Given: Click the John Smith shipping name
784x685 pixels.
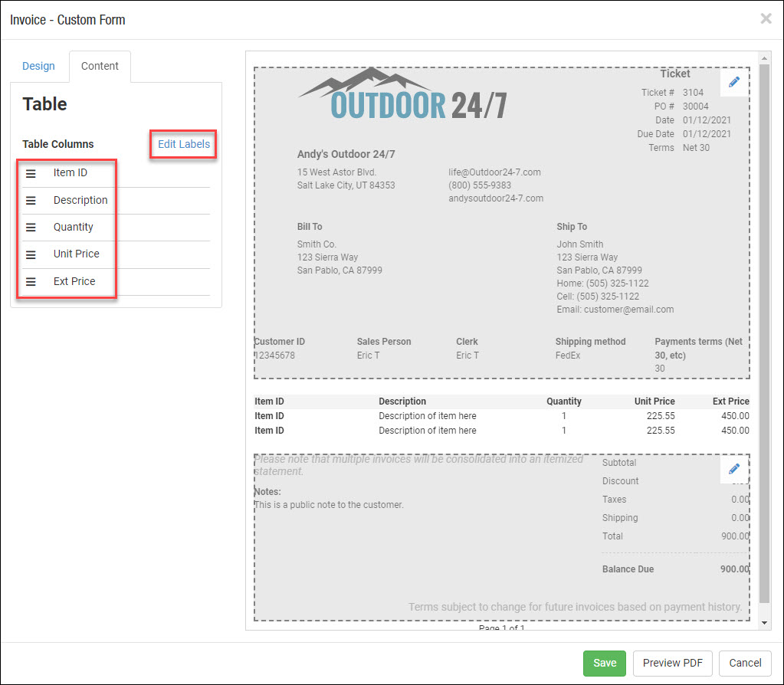Looking at the screenshot, I should [x=580, y=244].
